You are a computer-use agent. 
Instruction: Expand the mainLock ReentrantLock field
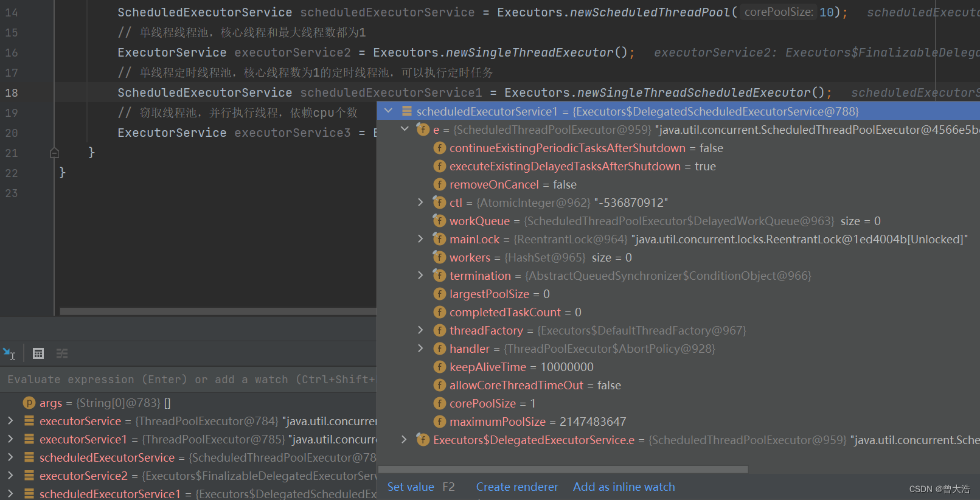(x=420, y=239)
